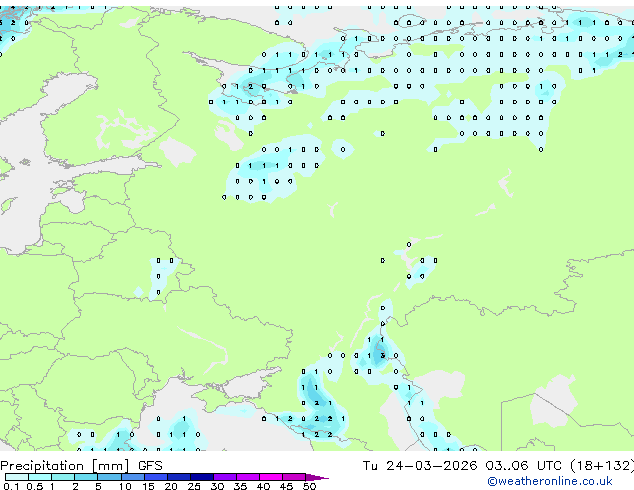Click the '50' legend scale label
Image resolution: width=634 pixels, height=490 pixels.
click(309, 486)
